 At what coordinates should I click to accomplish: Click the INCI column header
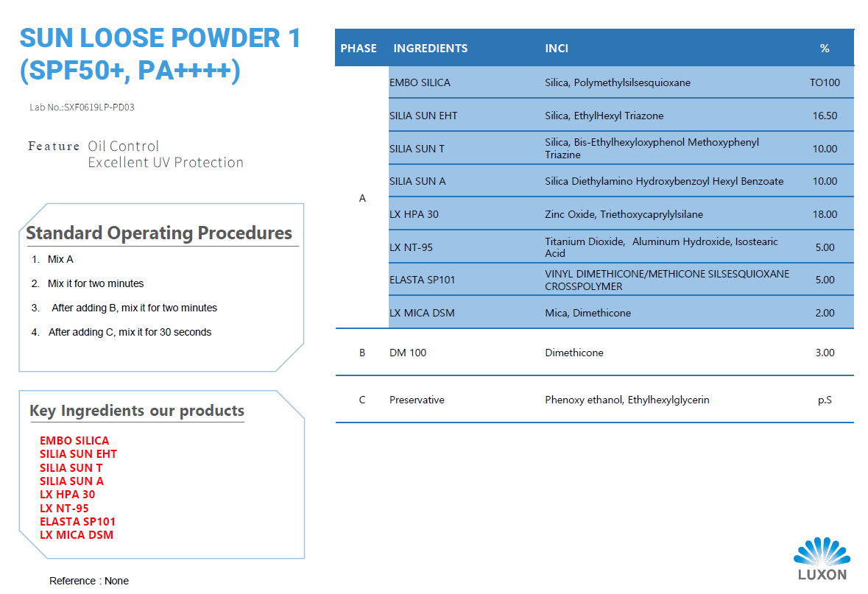click(x=557, y=48)
